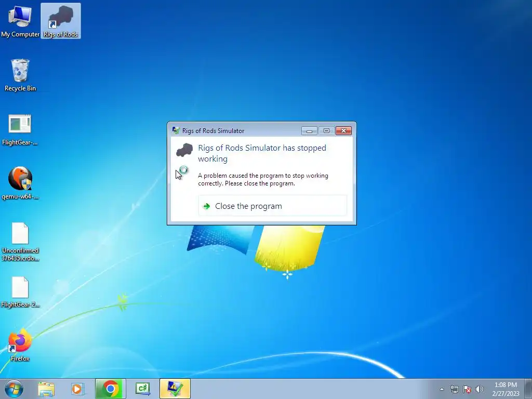Screen dimensions: 532x399
Task: Minimize the Rigs of Rods Simulator dialog
Action: coord(309,130)
